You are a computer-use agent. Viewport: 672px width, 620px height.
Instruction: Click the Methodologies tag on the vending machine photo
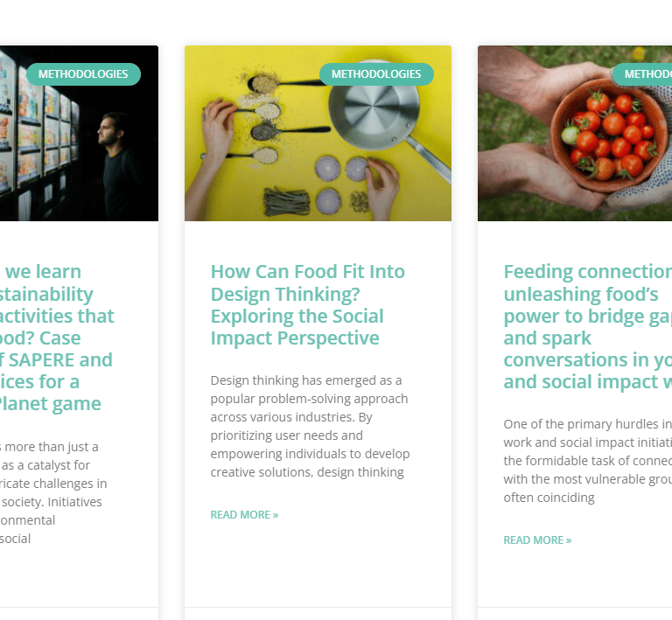click(83, 74)
